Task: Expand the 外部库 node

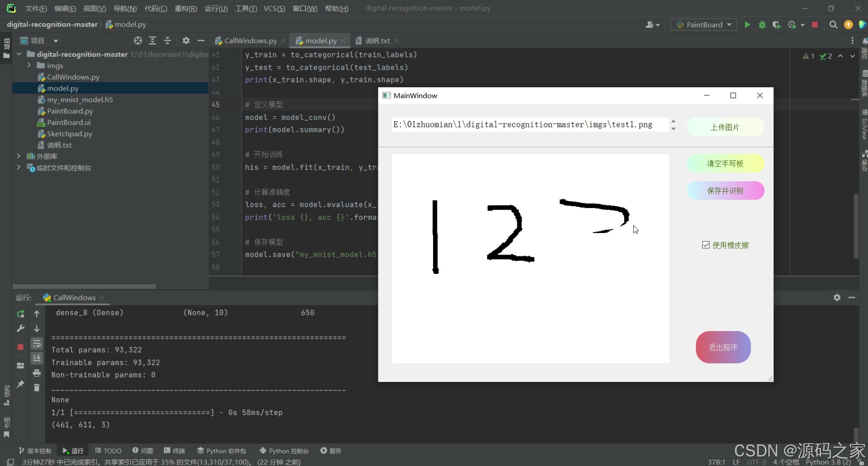Action: [19, 156]
